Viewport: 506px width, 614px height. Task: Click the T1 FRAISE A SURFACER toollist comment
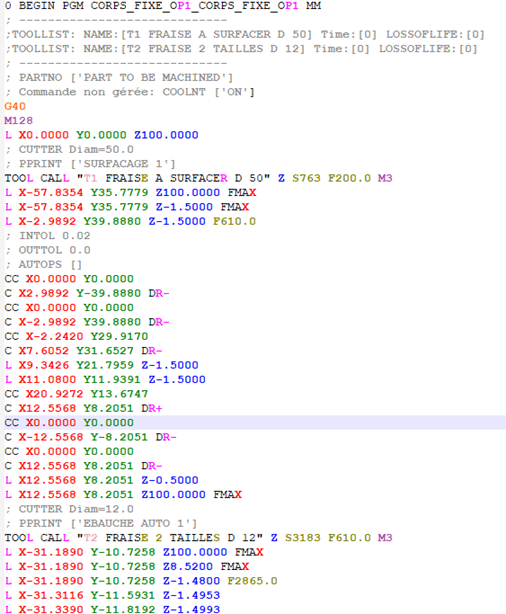click(x=245, y=34)
